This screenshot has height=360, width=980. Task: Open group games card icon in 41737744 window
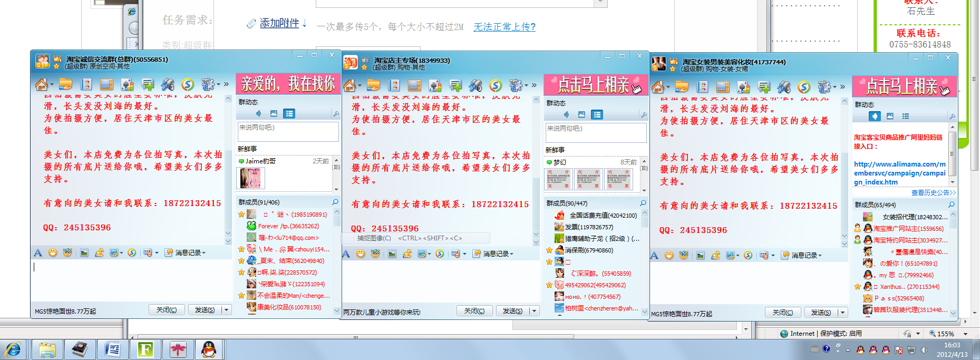point(743,87)
